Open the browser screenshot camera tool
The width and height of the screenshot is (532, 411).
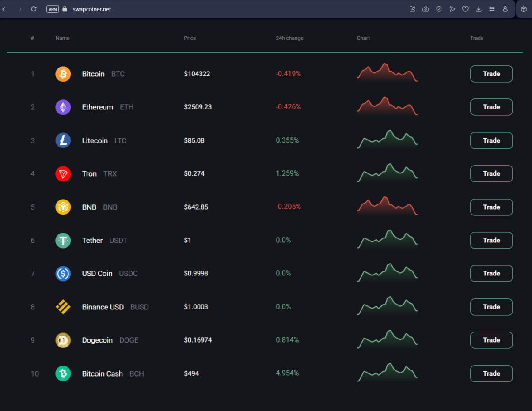(x=426, y=9)
